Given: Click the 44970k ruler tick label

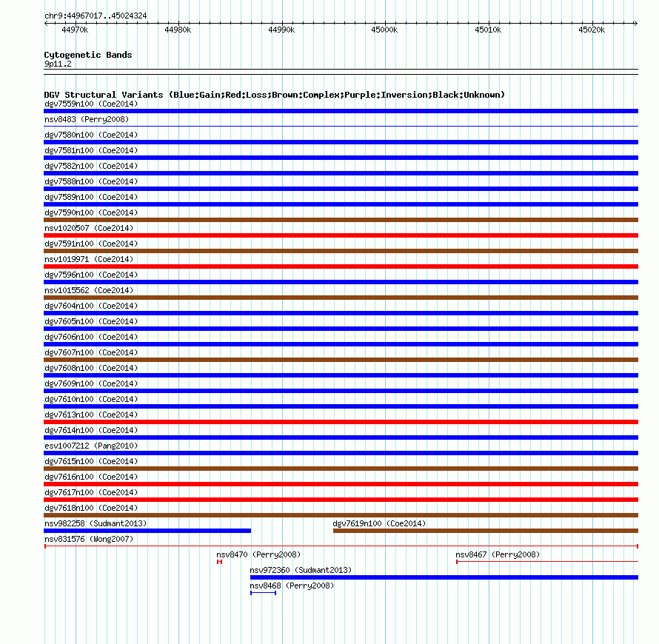Looking at the screenshot, I should pos(75,30).
